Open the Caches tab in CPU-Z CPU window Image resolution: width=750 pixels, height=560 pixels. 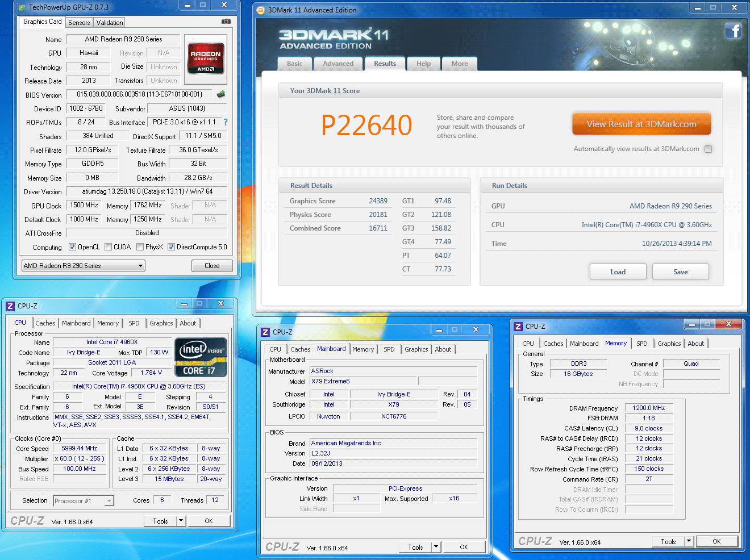click(45, 323)
